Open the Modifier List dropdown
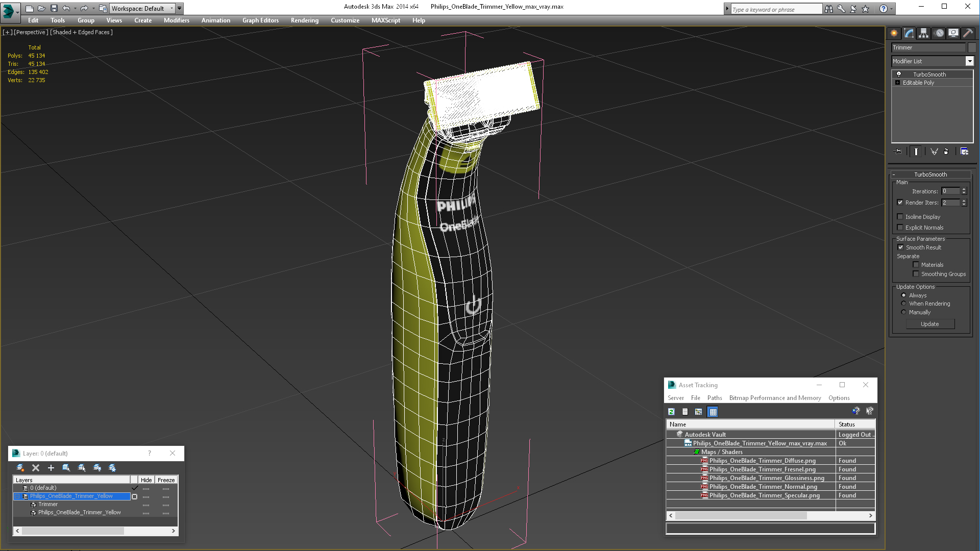The height and width of the screenshot is (551, 980). click(x=970, y=61)
